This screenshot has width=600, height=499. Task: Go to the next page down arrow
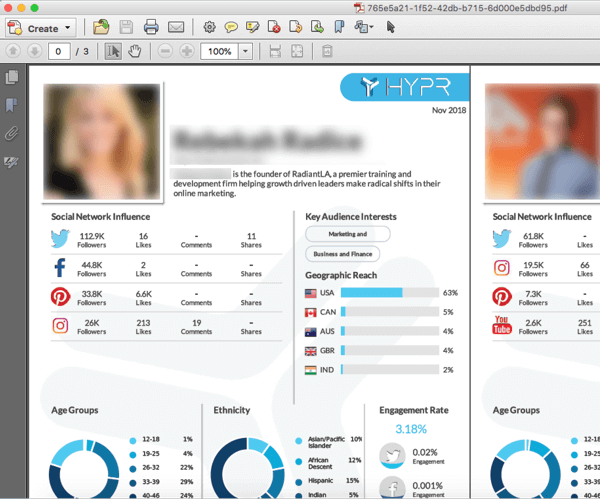click(x=34, y=51)
